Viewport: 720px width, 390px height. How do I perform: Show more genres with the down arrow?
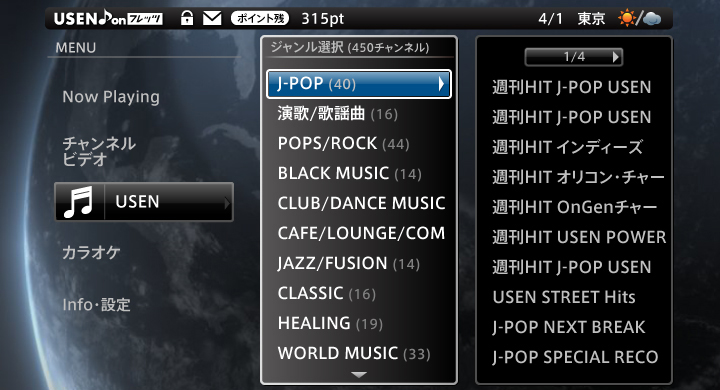click(359, 375)
